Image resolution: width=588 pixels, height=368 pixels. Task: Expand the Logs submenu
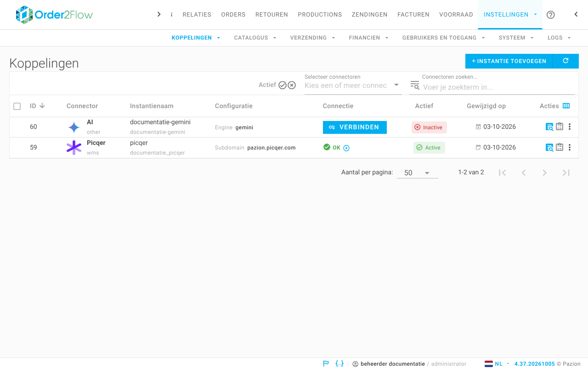(559, 38)
